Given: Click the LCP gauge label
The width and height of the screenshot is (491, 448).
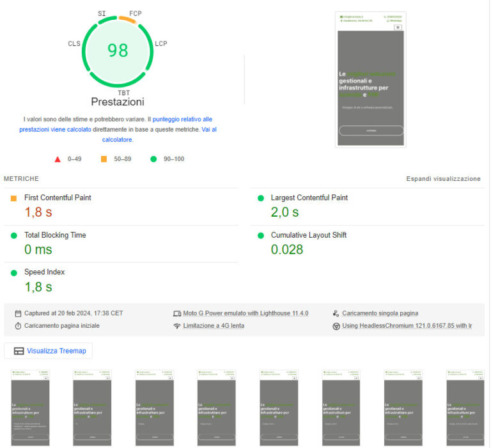Looking at the screenshot, I should 161,43.
